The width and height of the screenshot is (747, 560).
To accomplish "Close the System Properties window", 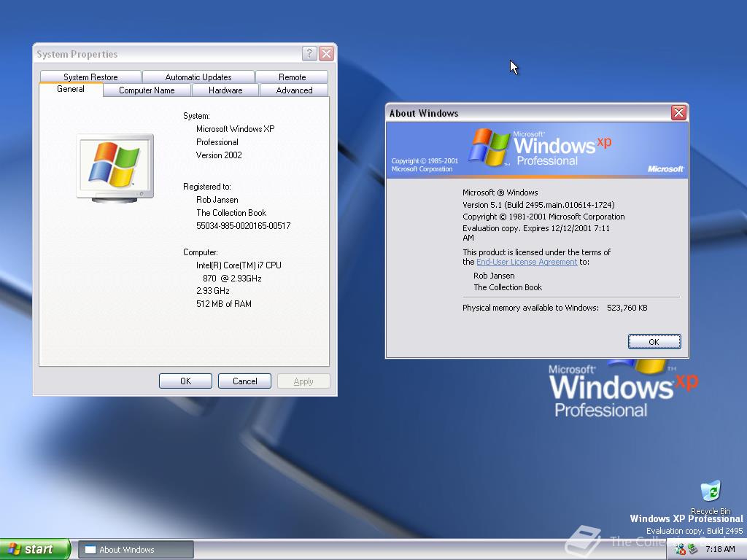I will (x=326, y=54).
